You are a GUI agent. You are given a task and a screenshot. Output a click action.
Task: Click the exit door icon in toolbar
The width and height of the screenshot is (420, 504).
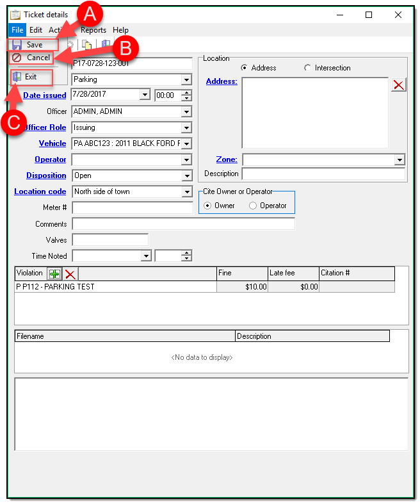pos(106,45)
